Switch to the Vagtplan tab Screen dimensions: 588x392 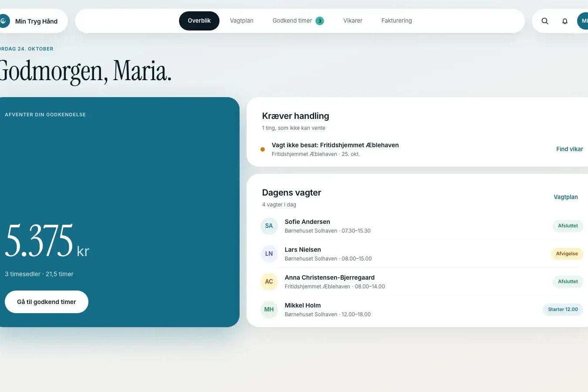coord(242,21)
